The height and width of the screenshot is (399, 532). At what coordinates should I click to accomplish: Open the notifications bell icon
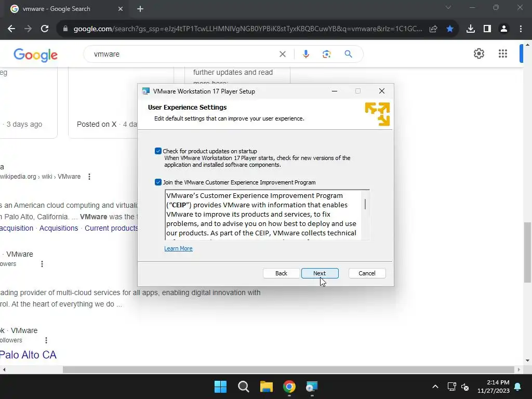coord(518,387)
